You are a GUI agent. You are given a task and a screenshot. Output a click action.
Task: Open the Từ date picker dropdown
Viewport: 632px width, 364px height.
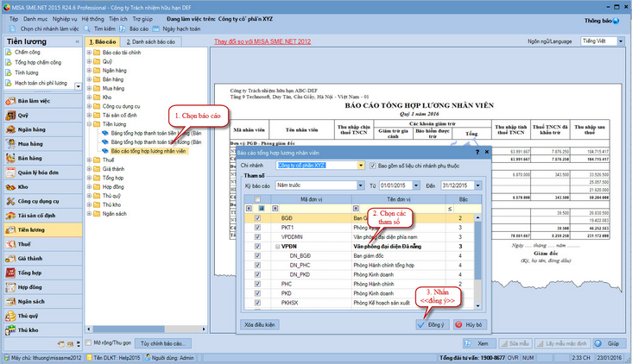[416, 185]
